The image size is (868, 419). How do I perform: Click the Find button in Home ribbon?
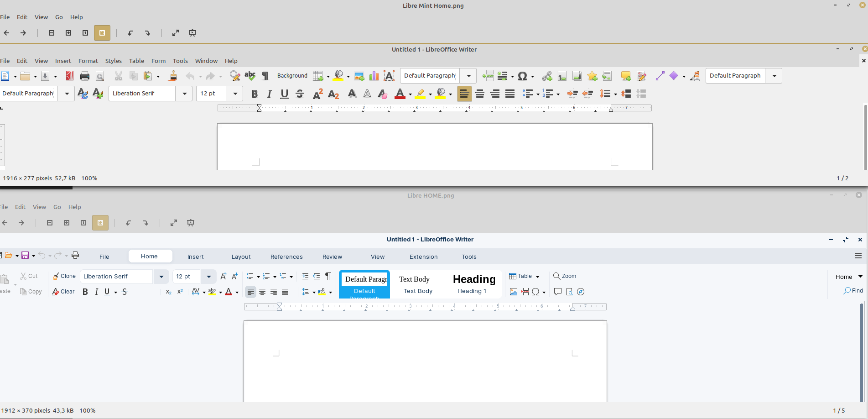tap(853, 291)
